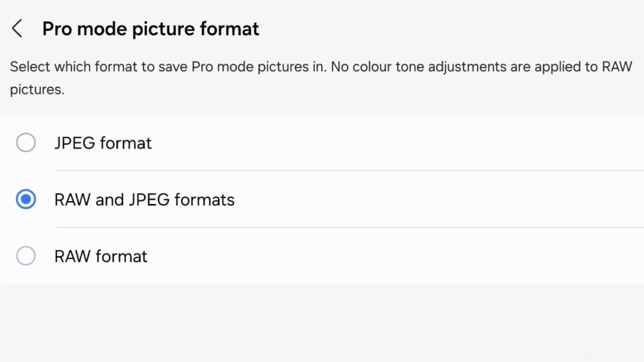
Task: Select the JPEG format radio button
Action: click(x=26, y=143)
